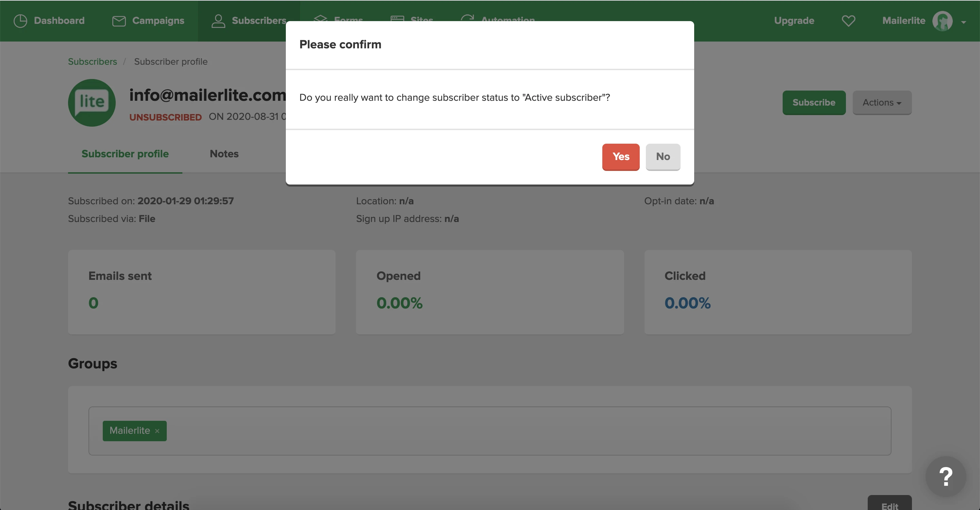The width and height of the screenshot is (980, 510).
Task: Select the Subscriber profile tab
Action: point(125,154)
